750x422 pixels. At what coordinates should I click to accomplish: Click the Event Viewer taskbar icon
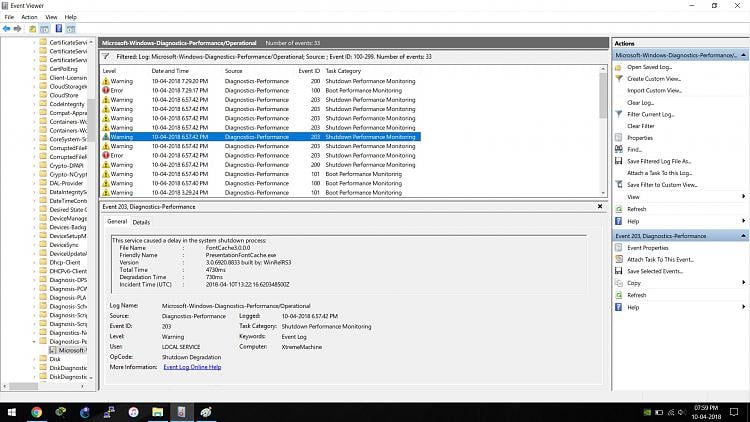pyautogui.click(x=182, y=412)
